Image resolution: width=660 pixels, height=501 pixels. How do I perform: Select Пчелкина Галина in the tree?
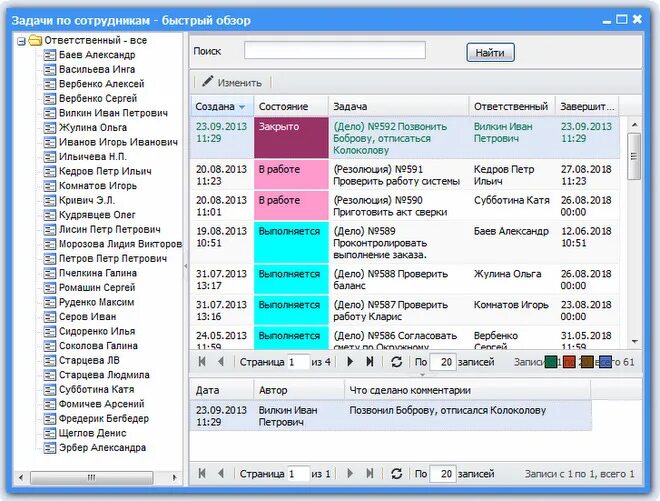click(98, 273)
